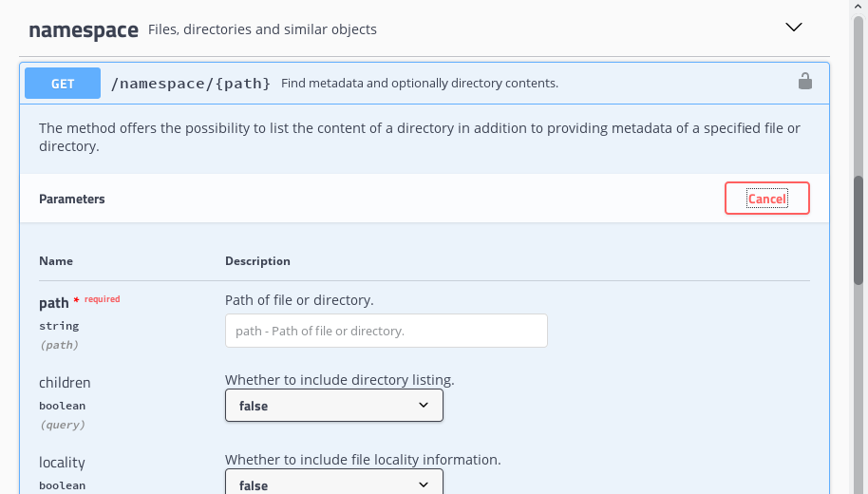Focus the path text input field
Viewport: 868px width, 494px height.
[x=386, y=331]
